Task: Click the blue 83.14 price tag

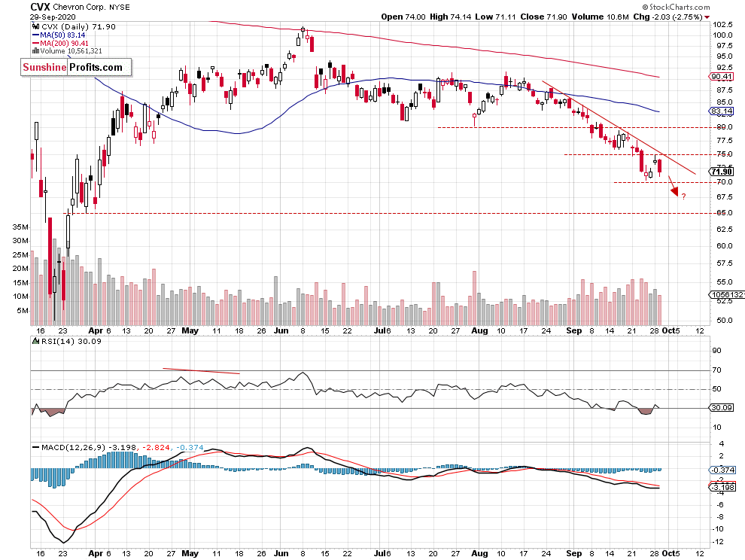Action: 721,111
